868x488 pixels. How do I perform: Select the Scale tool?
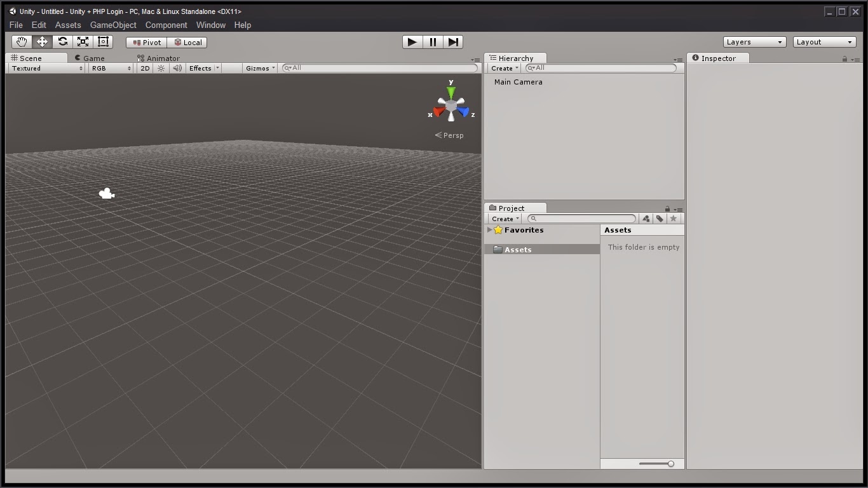click(83, 41)
